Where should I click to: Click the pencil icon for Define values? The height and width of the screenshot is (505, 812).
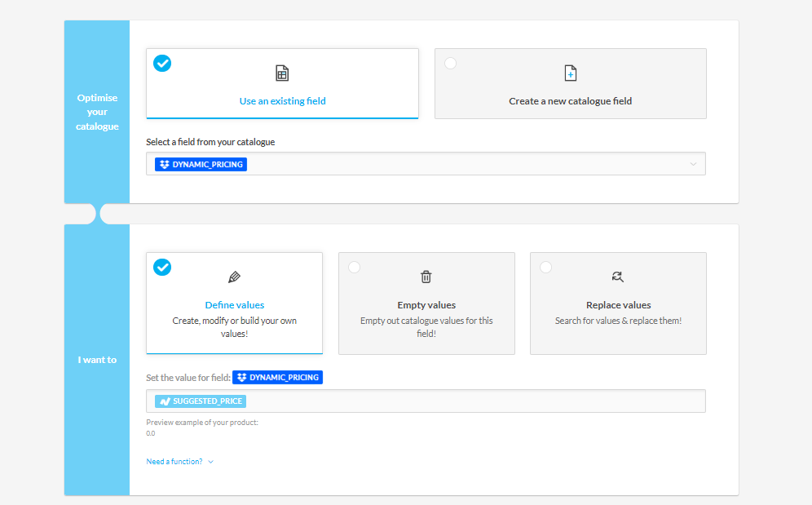point(235,277)
